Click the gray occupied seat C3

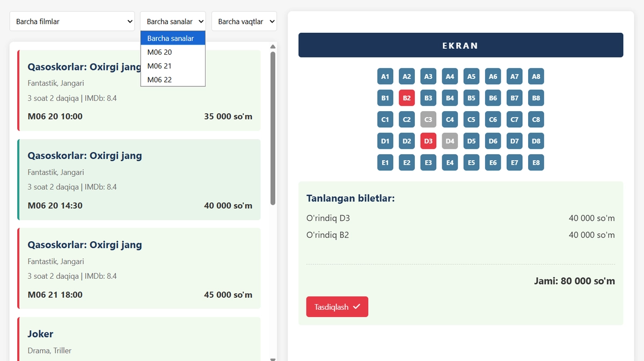(428, 119)
